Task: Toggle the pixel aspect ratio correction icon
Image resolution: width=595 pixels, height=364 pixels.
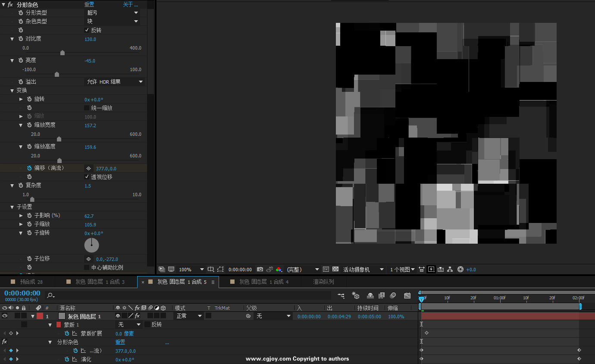Action: (422, 269)
